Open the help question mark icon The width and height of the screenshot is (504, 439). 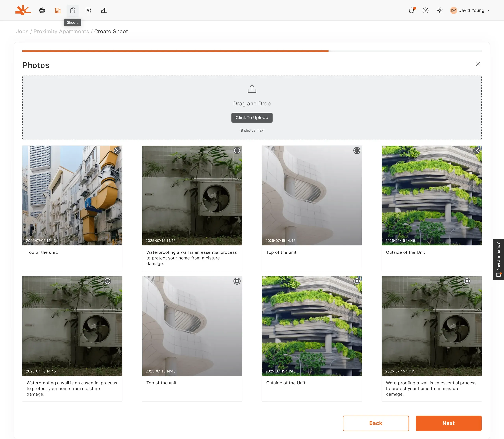[426, 10]
